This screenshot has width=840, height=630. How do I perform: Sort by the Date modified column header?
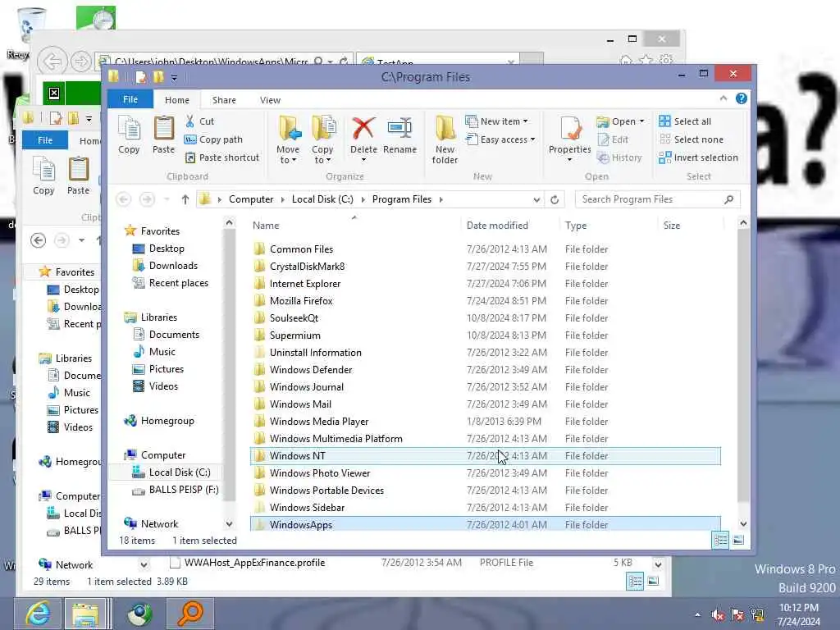point(497,226)
